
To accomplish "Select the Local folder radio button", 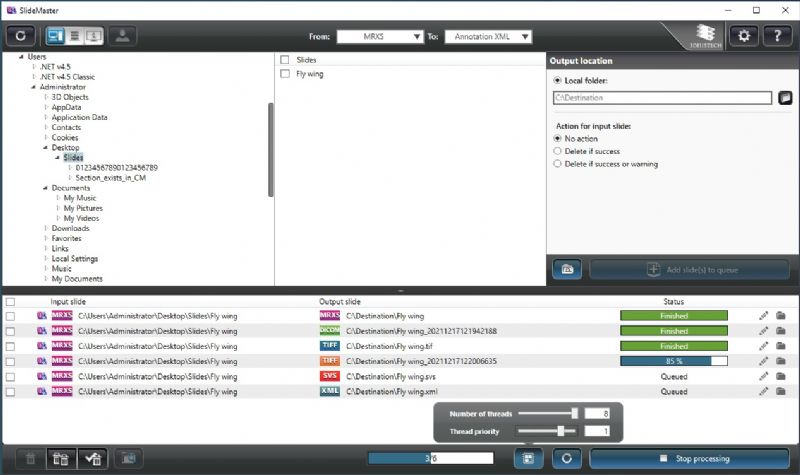I will pos(557,80).
